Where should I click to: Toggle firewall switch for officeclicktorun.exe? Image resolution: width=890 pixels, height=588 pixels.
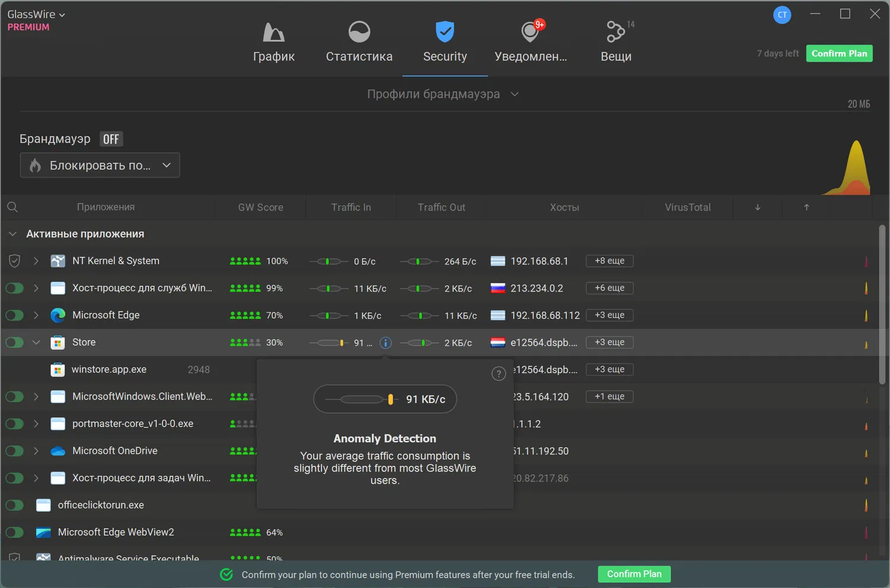[x=14, y=505]
